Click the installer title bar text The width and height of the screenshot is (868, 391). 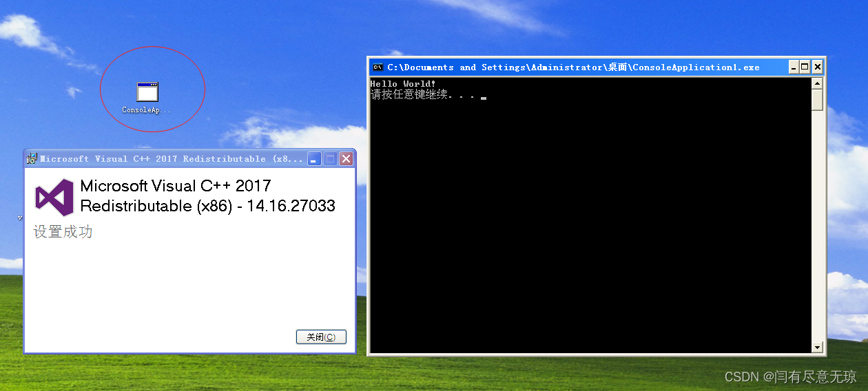click(x=172, y=159)
